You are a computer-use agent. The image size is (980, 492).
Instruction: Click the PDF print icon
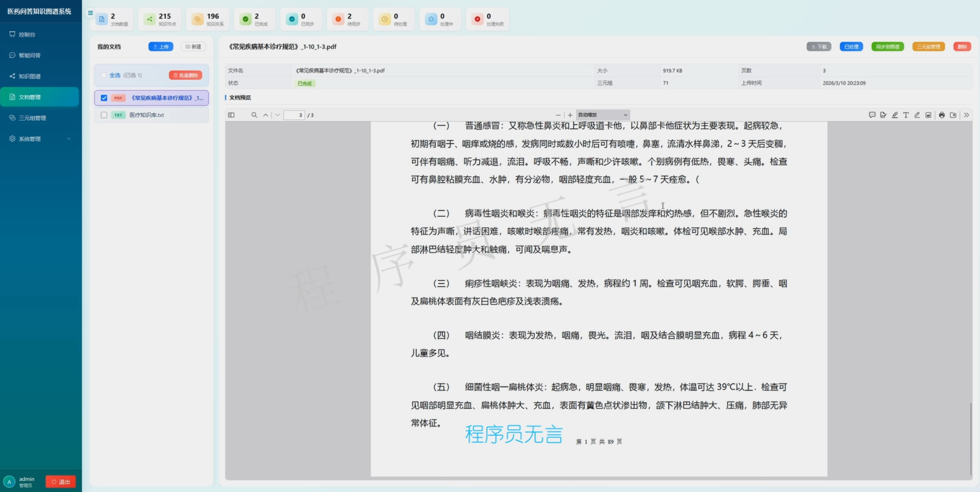point(942,115)
